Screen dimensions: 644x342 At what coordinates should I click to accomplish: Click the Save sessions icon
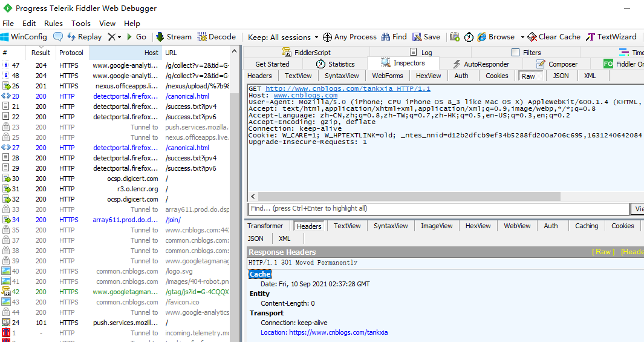(417, 37)
